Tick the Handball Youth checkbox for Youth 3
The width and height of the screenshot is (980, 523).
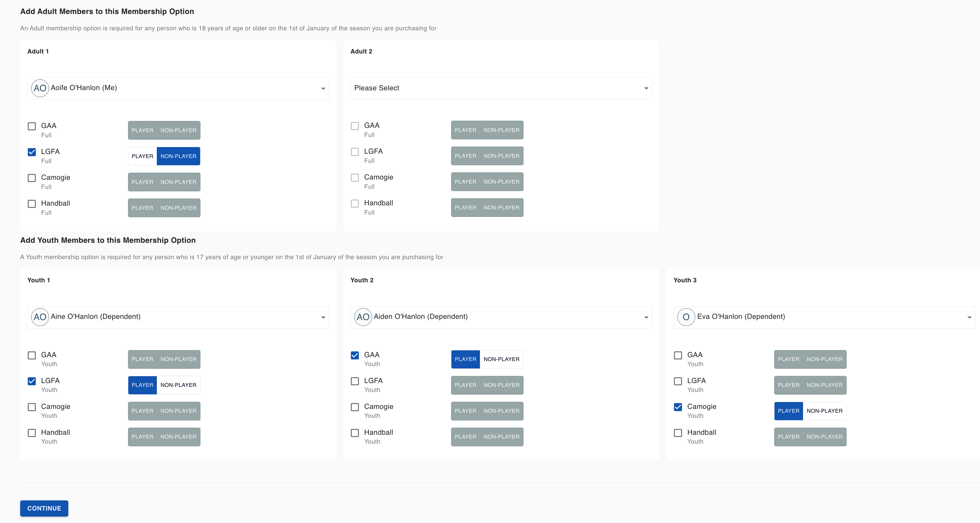tap(678, 433)
